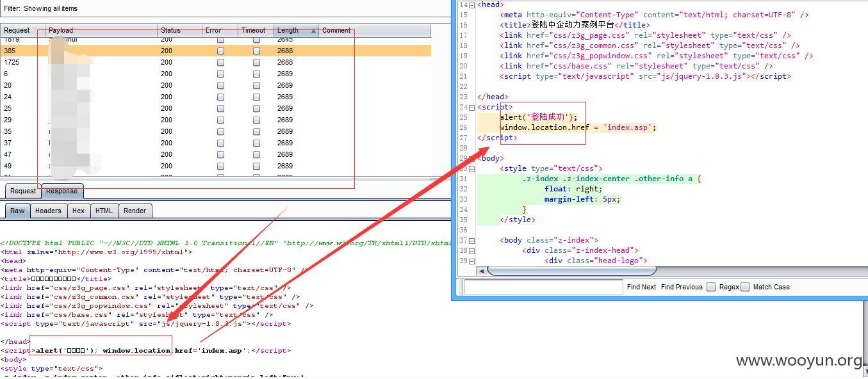Select request number 20 row
Viewport: 868px width, 379px height.
coord(215,85)
